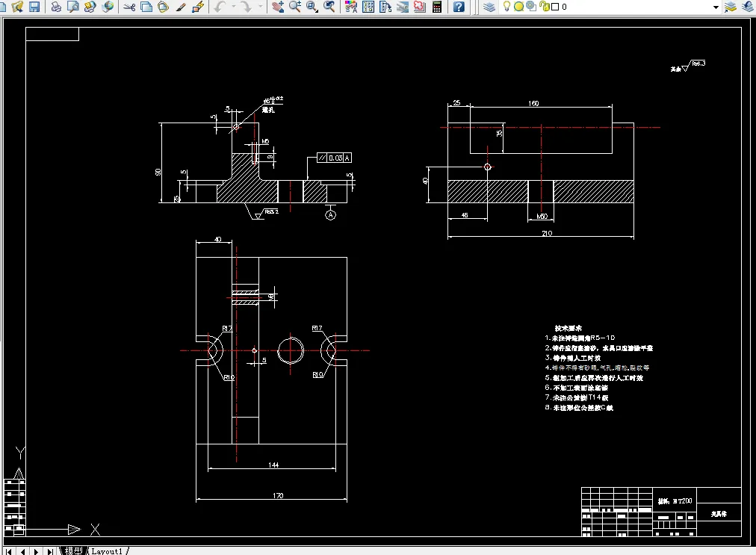Select the 144 dimension text
Image resolution: width=756 pixels, height=555 pixels.
273,465
